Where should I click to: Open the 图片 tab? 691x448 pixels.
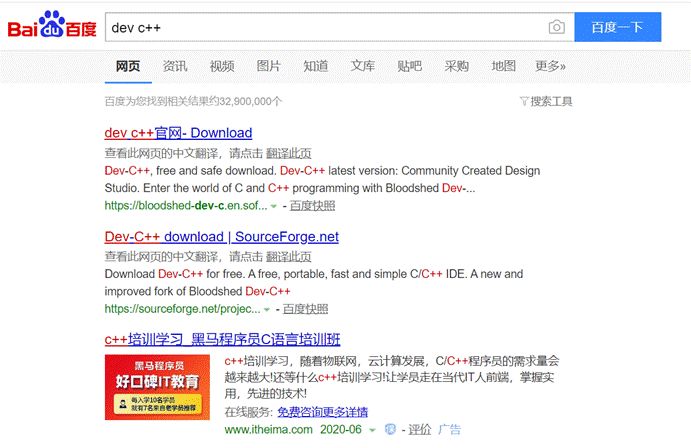click(x=269, y=67)
